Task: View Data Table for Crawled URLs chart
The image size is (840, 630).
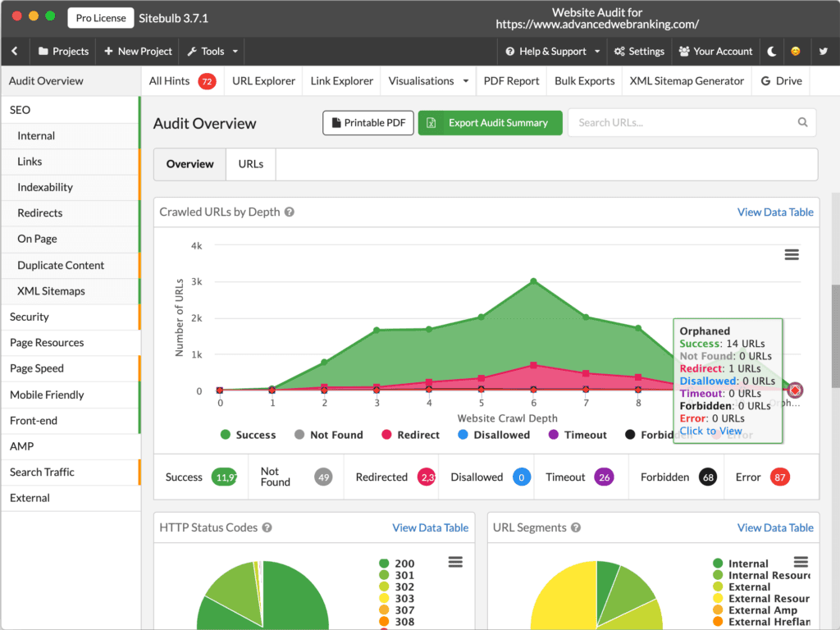Action: click(775, 212)
